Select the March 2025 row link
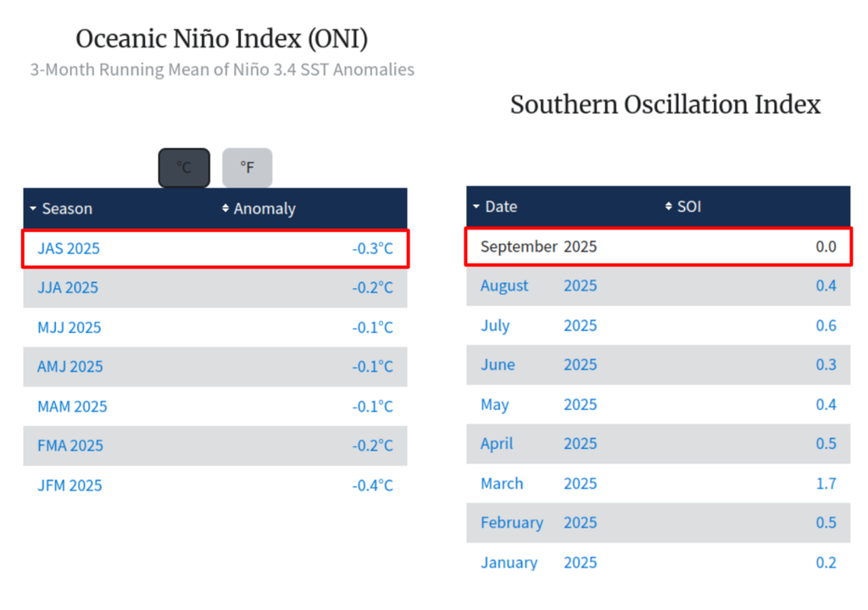Image resolution: width=868 pixels, height=610 pixels. tap(502, 483)
